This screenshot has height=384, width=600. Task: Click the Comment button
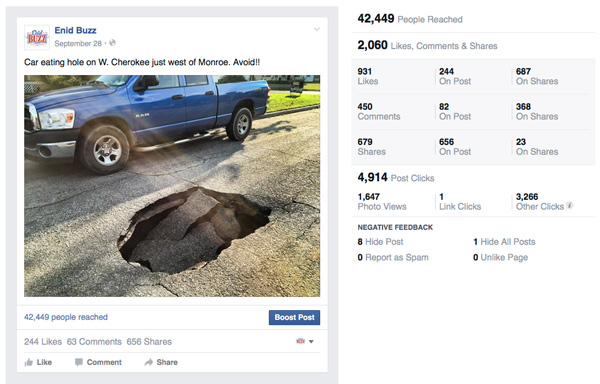click(98, 362)
